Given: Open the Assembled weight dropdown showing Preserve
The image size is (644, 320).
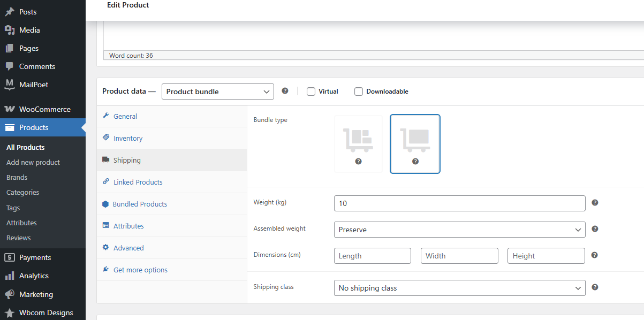Looking at the screenshot, I should [459, 229].
